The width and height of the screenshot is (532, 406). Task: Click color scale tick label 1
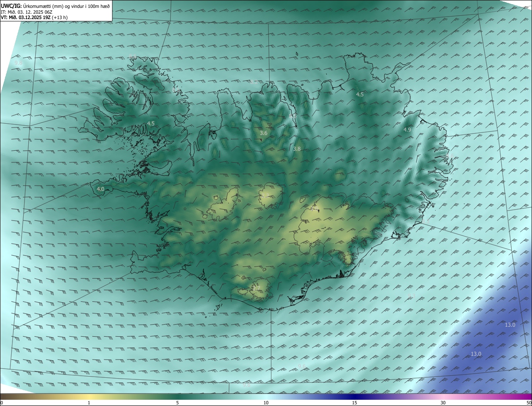point(89,403)
